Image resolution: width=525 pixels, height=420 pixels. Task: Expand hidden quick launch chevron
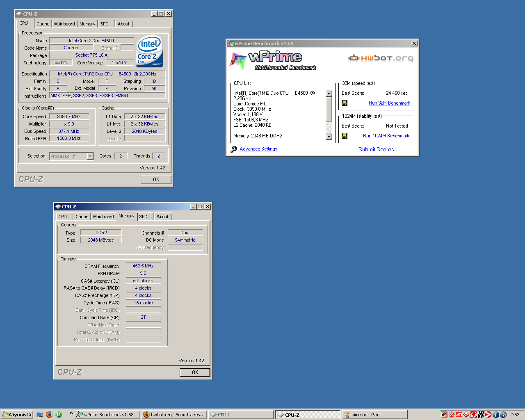(71, 413)
